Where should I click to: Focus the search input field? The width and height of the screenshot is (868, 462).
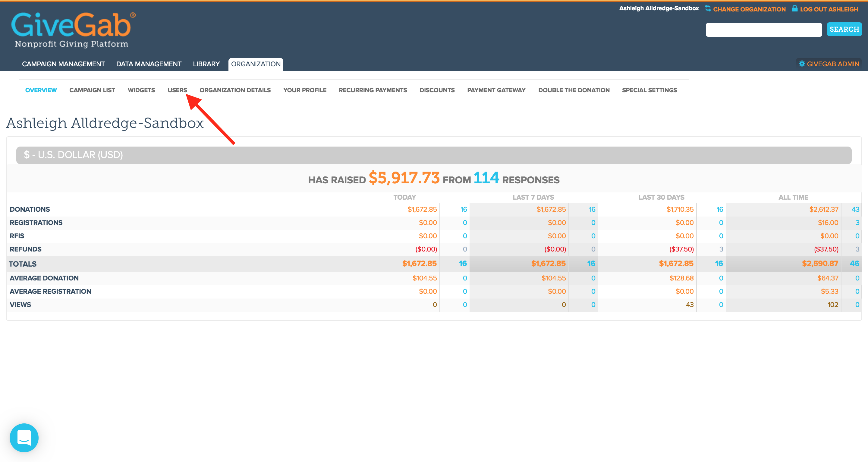[x=764, y=30]
